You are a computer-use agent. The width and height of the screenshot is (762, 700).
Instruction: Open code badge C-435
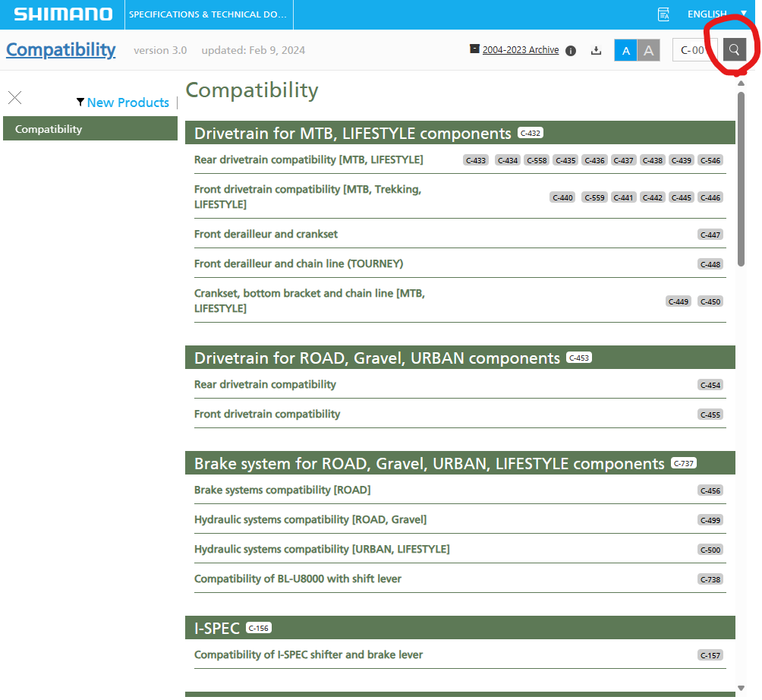tap(565, 160)
